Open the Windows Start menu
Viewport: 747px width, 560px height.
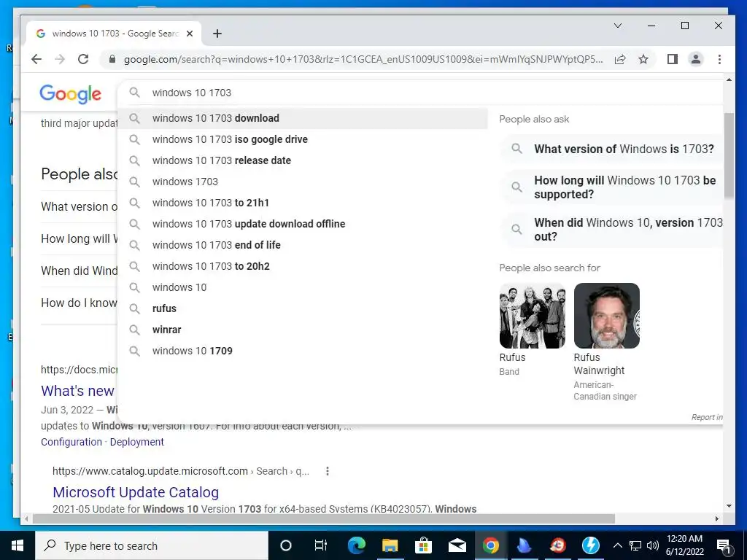18,545
